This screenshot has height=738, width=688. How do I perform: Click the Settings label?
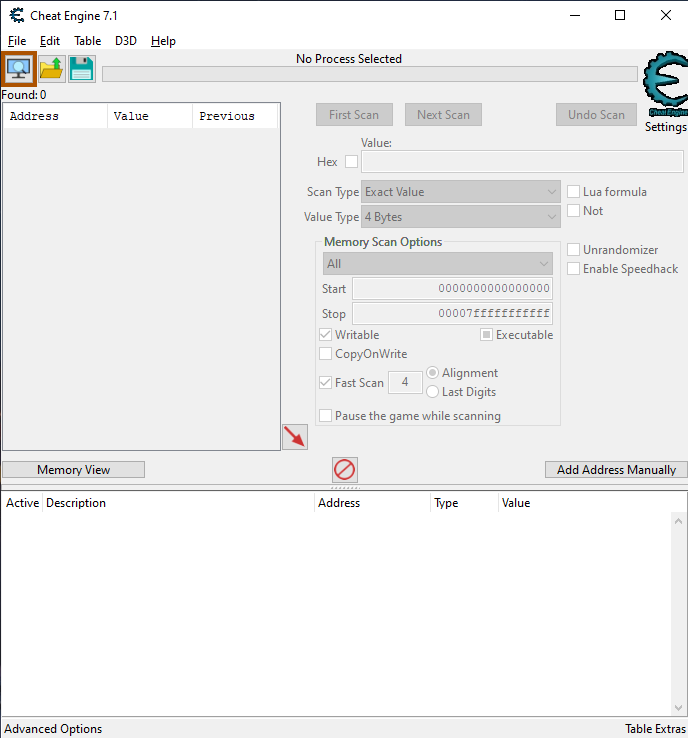[665, 127]
